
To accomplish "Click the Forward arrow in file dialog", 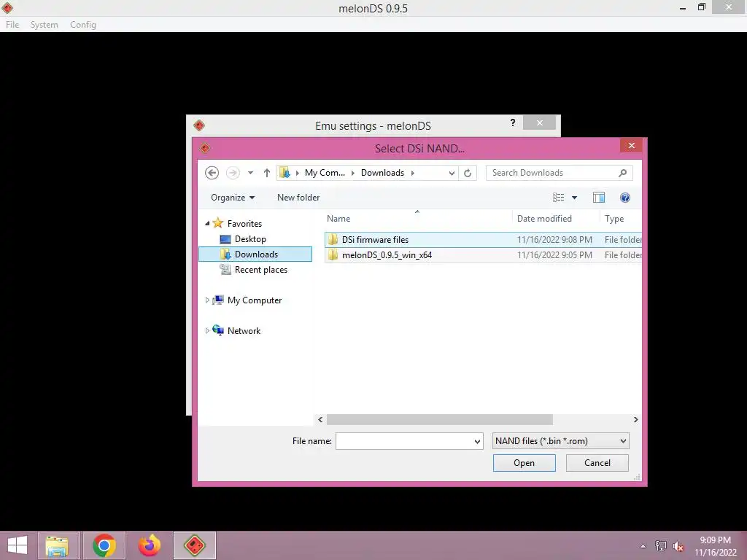I will 233,173.
